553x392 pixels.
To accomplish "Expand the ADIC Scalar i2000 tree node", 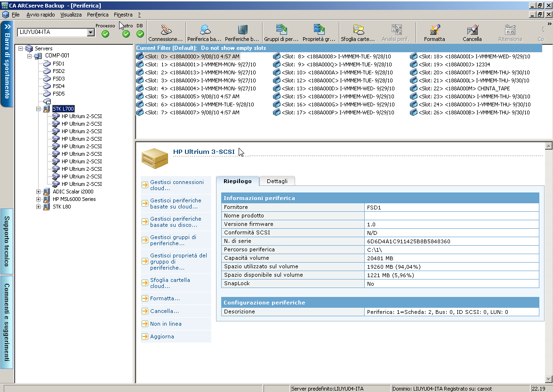I will (39, 192).
